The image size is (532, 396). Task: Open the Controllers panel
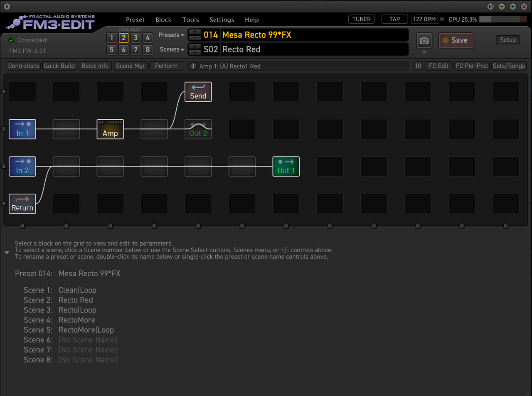coord(24,66)
